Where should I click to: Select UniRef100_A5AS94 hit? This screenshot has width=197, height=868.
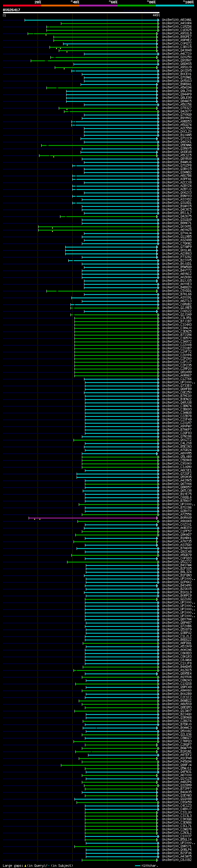(x=176, y=88)
